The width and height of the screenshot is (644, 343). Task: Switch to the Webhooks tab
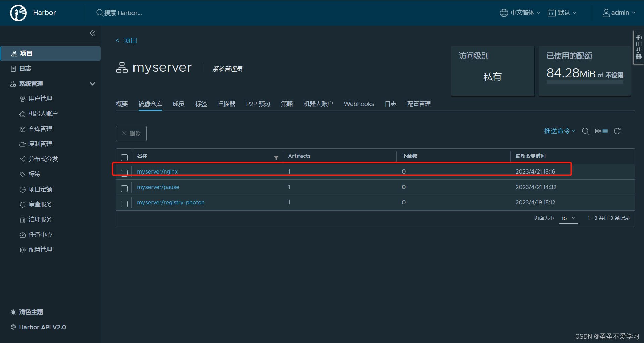click(359, 104)
